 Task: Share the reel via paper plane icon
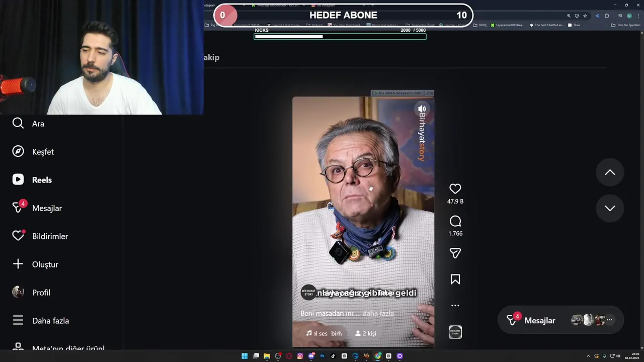(455, 253)
